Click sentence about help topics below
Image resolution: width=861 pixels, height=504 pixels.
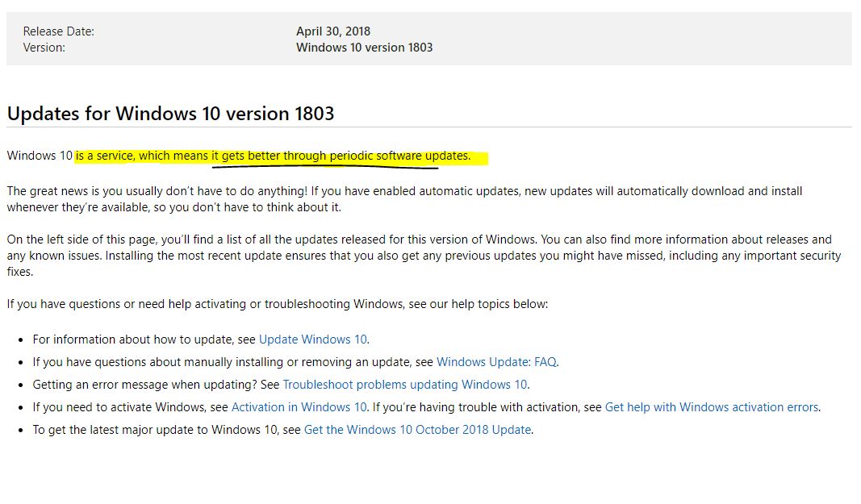point(277,304)
